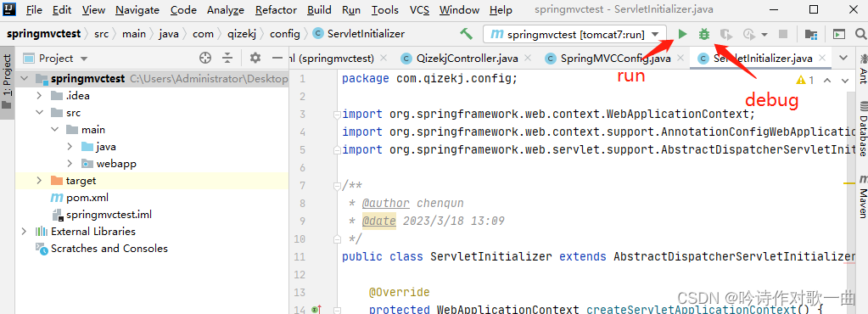Image resolution: width=868 pixels, height=314 pixels.
Task: Fold the Javadoc comment at line 7
Action: [x=336, y=186]
